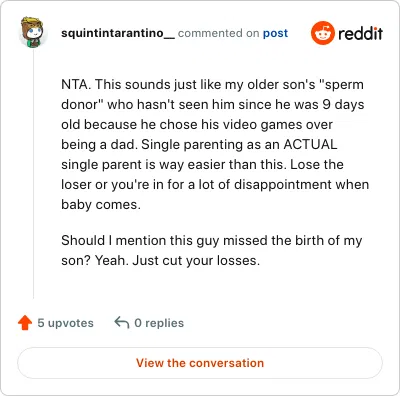This screenshot has height=396, width=400.
Task: Click the orange Reddit Snoo logo
Action: click(322, 33)
